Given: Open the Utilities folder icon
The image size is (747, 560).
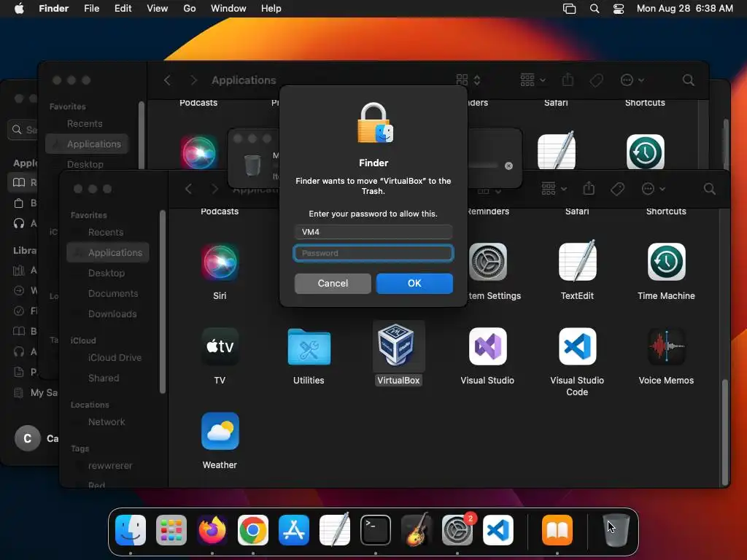Looking at the screenshot, I should click(309, 346).
